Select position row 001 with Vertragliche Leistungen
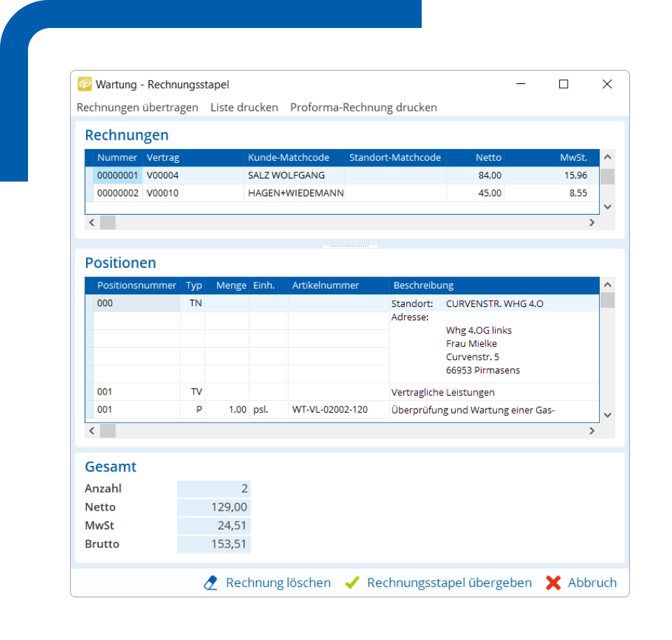672x640 pixels. click(280, 392)
